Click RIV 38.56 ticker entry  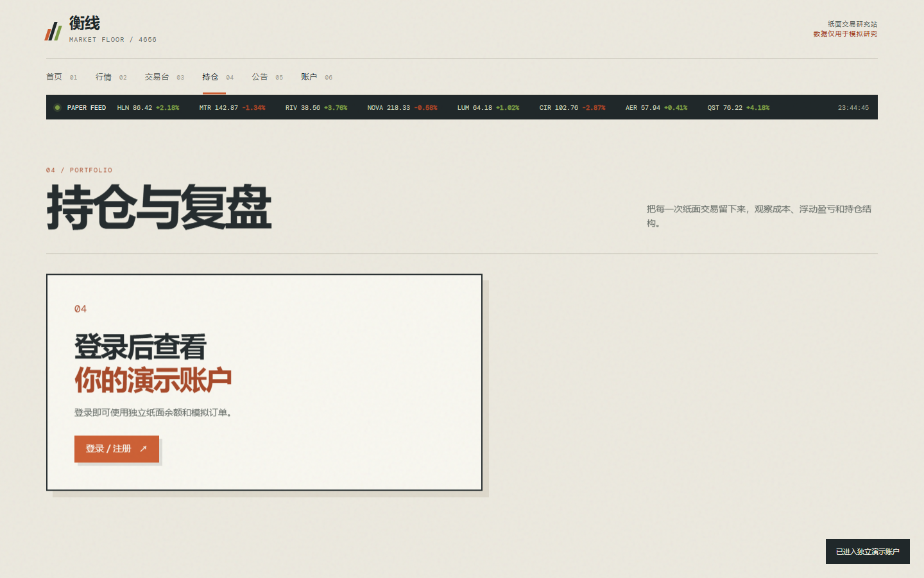pyautogui.click(x=316, y=108)
